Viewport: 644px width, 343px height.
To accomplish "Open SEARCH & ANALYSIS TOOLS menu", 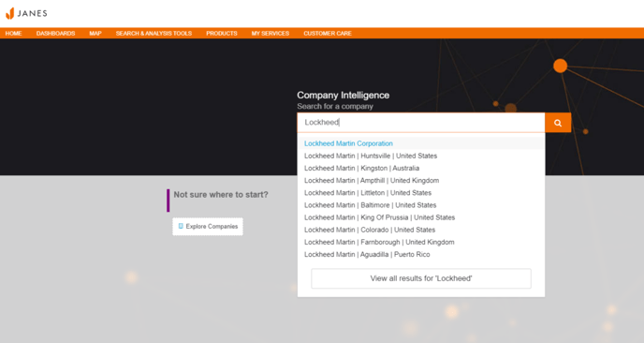I will pyautogui.click(x=154, y=34).
